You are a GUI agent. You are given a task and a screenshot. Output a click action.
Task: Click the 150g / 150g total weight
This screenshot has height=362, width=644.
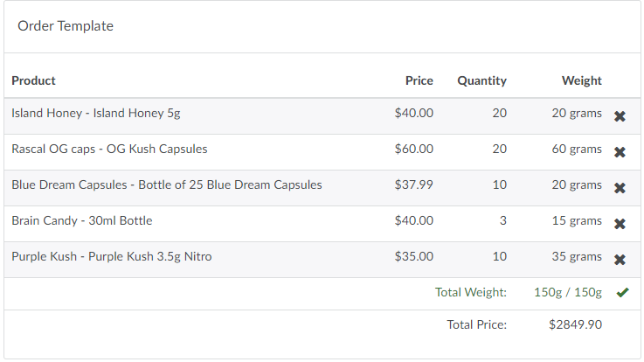coord(568,292)
